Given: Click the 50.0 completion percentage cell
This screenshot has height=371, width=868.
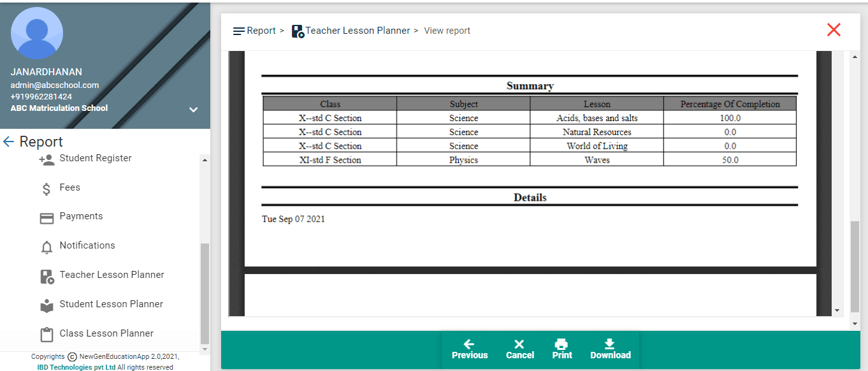Looking at the screenshot, I should point(730,160).
